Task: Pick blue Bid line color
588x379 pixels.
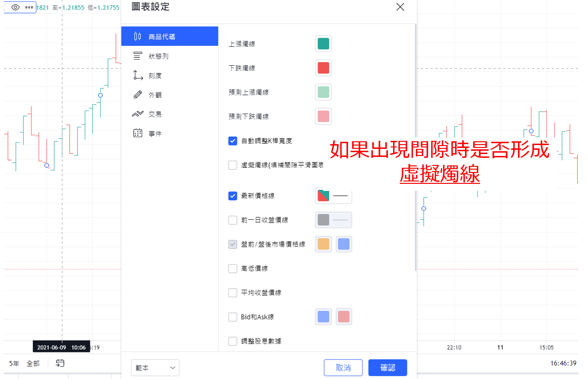Action: pyautogui.click(x=324, y=317)
